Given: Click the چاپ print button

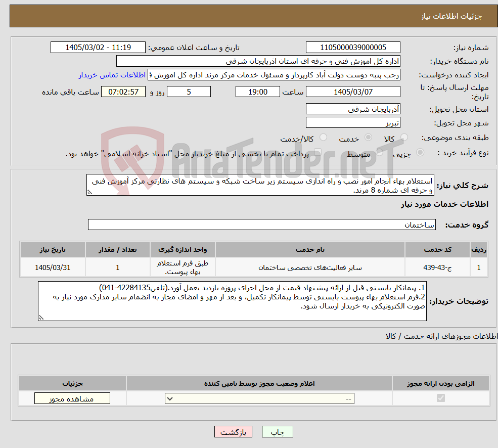Looking at the screenshot, I should 277,432.
